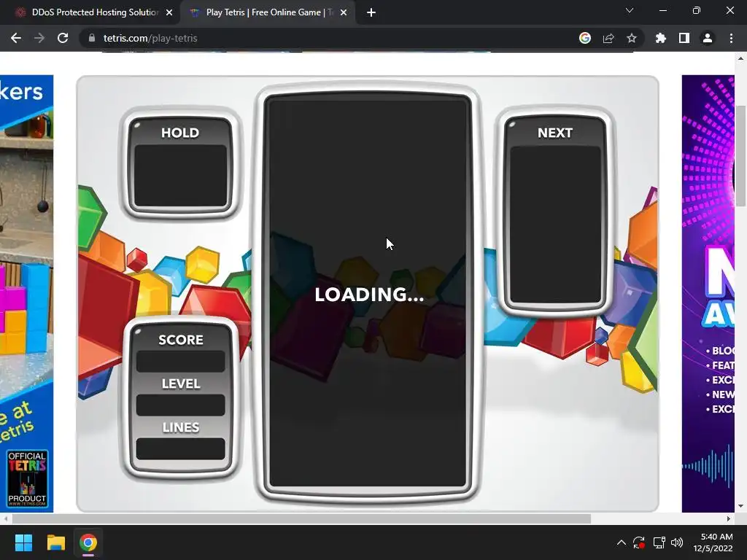Click the scroll up arrow
The height and width of the screenshot is (560, 747).
tap(741, 58)
